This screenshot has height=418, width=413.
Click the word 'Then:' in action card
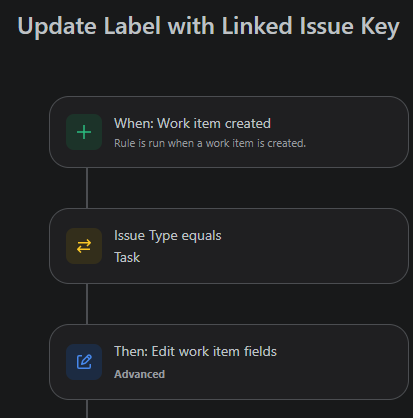click(131, 352)
